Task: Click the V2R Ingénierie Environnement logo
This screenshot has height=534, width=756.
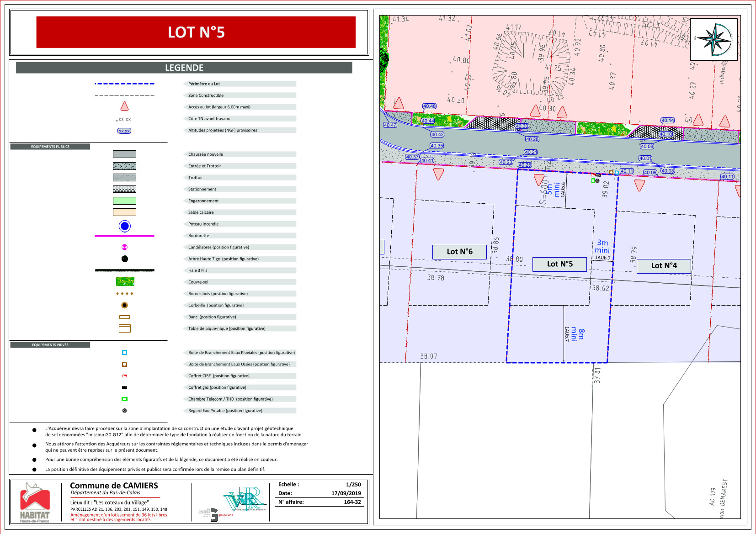Action: pyautogui.click(x=245, y=499)
